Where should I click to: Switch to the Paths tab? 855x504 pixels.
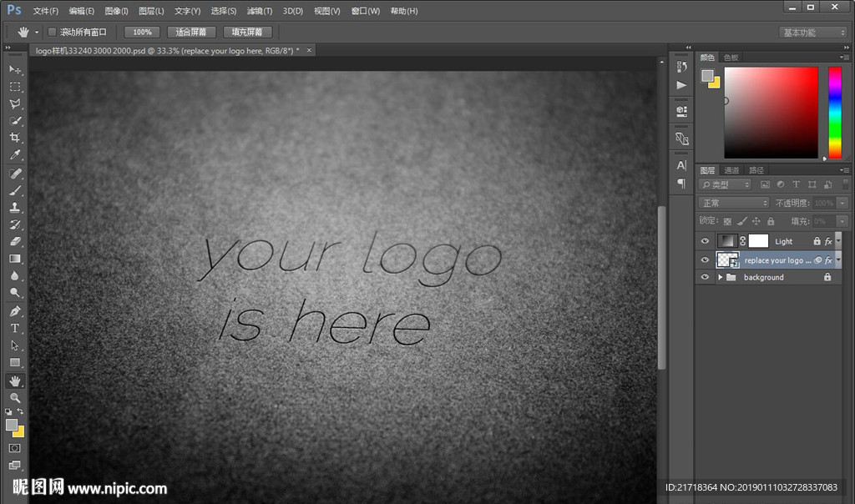coord(756,170)
